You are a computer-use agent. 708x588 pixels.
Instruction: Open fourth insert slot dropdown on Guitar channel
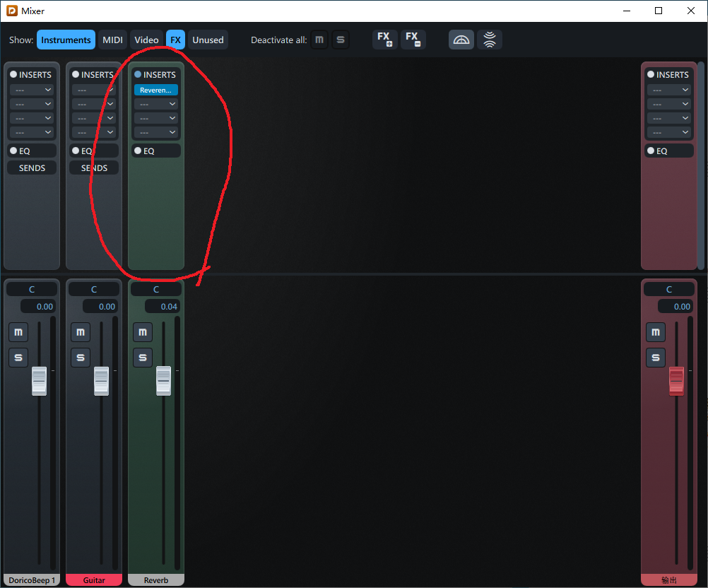point(94,132)
